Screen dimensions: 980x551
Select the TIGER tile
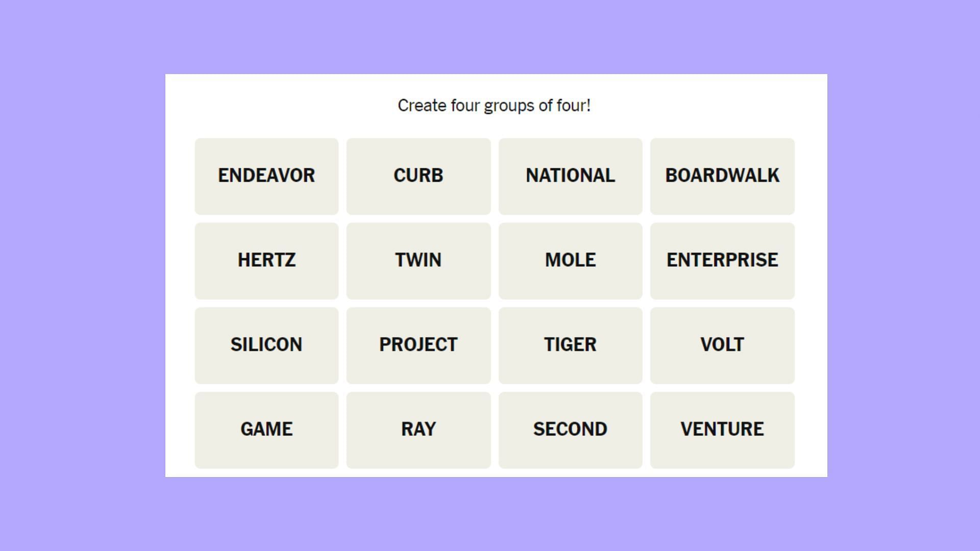point(571,344)
